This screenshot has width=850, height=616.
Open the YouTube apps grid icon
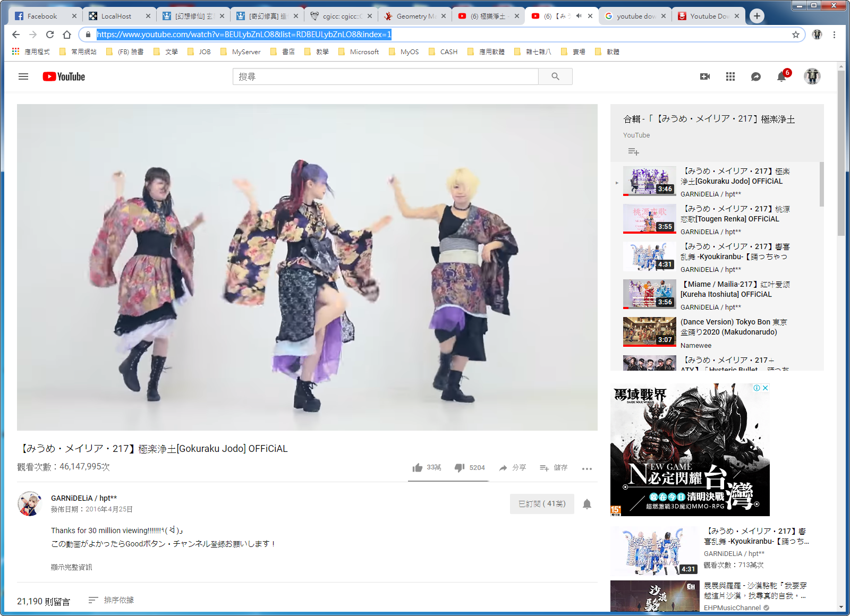(x=730, y=76)
